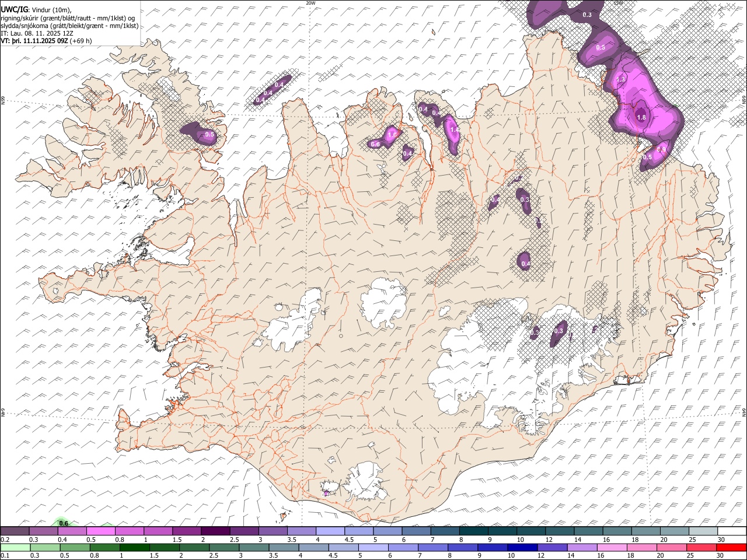Click the 1.3 precipitation label in northeast

620,79
